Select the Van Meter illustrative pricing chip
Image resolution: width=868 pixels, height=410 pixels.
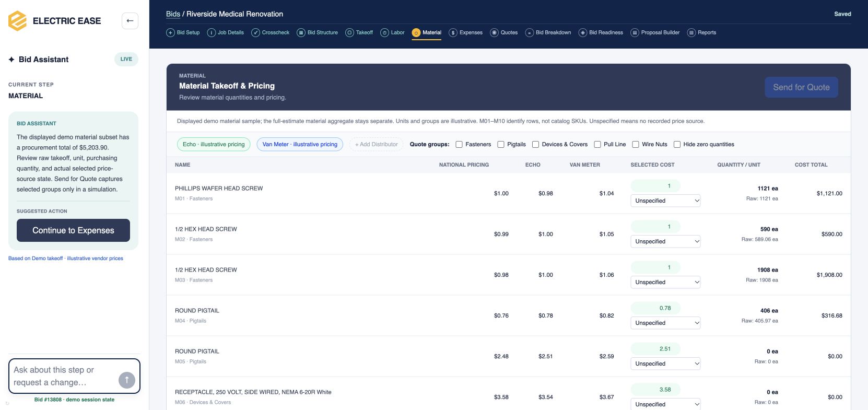[300, 144]
